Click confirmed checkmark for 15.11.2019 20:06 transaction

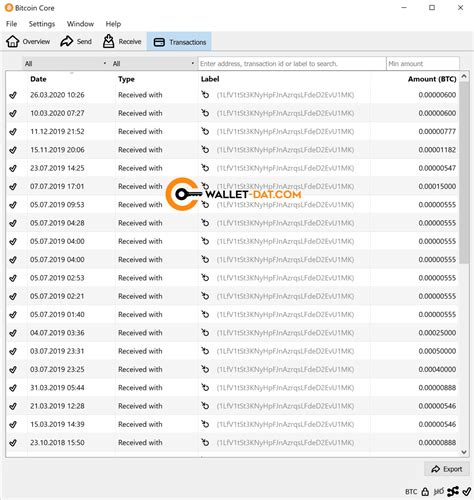click(13, 150)
